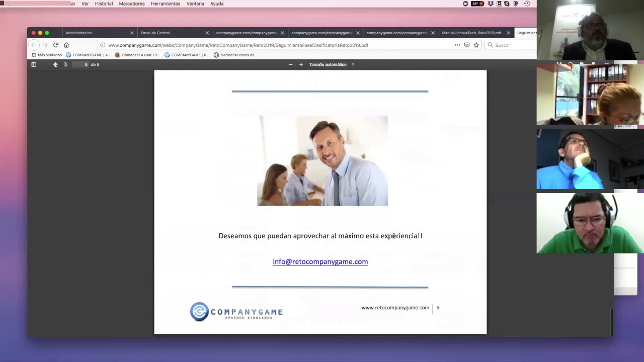
Task: Select the video of man in blue shirt
Action: coord(590,159)
